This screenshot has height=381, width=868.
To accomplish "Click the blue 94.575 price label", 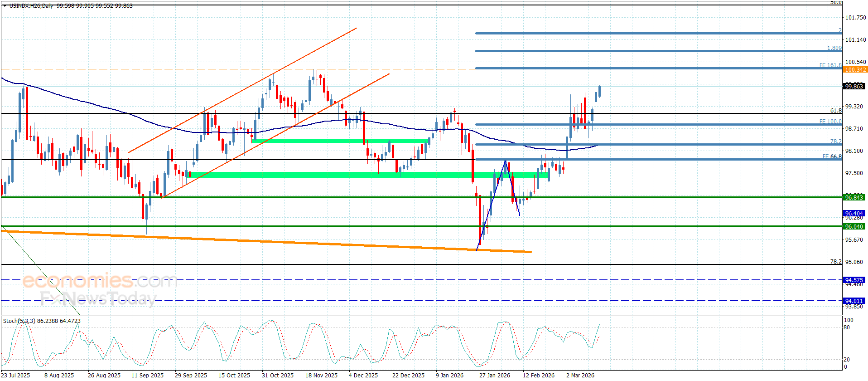I will 854,280.
